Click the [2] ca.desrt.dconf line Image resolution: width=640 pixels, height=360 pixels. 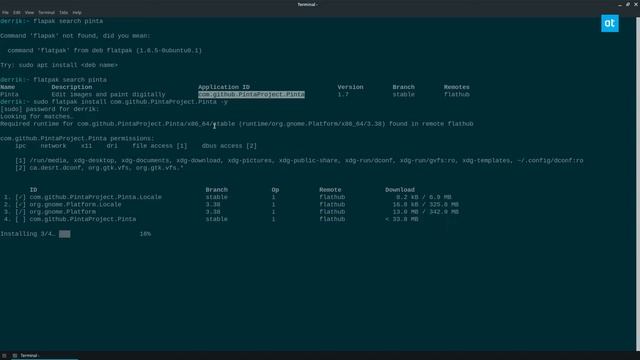(x=99, y=168)
